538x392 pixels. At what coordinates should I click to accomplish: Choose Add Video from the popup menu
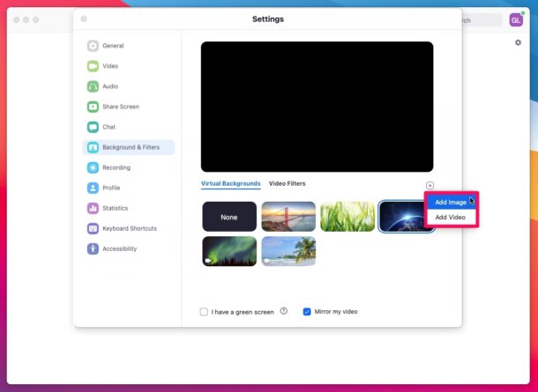click(451, 218)
